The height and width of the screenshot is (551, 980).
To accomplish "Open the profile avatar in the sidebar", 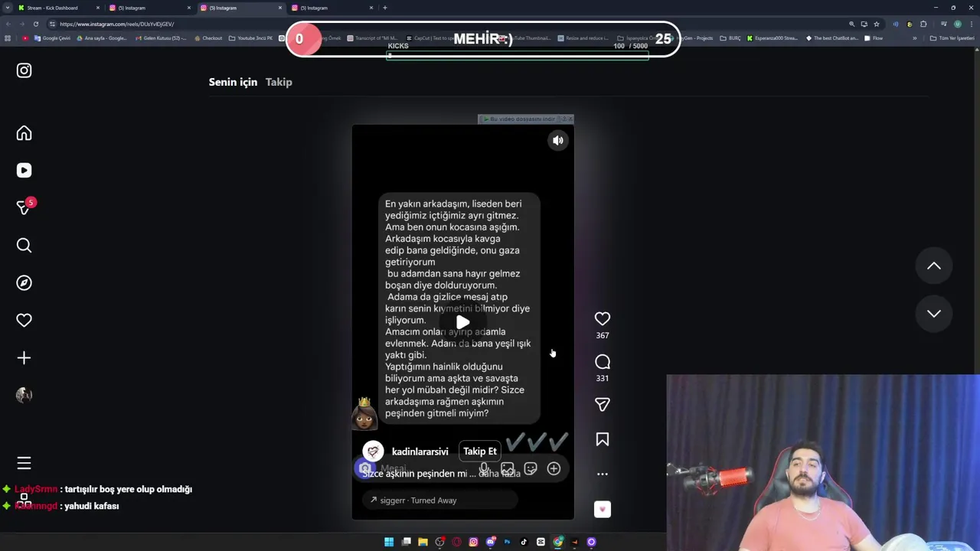I will [24, 395].
